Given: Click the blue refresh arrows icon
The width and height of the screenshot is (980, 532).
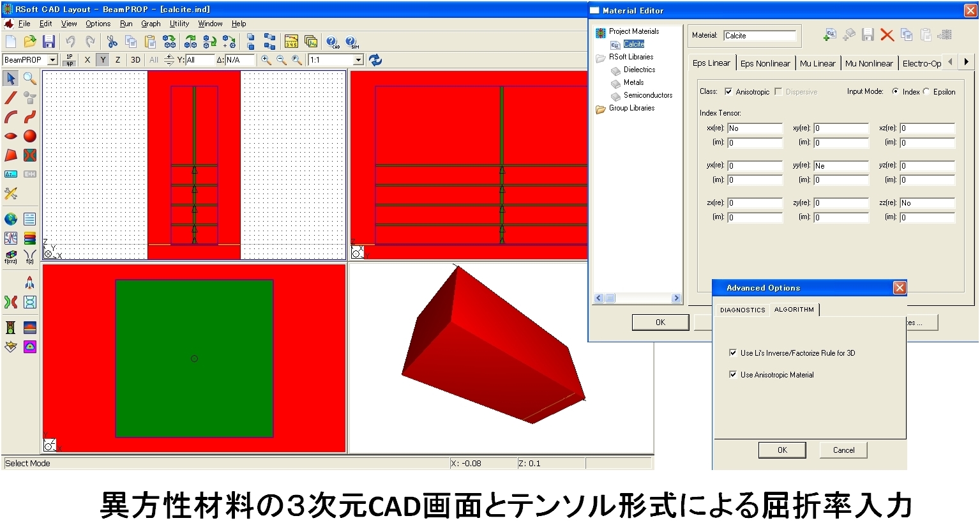Looking at the screenshot, I should [375, 60].
